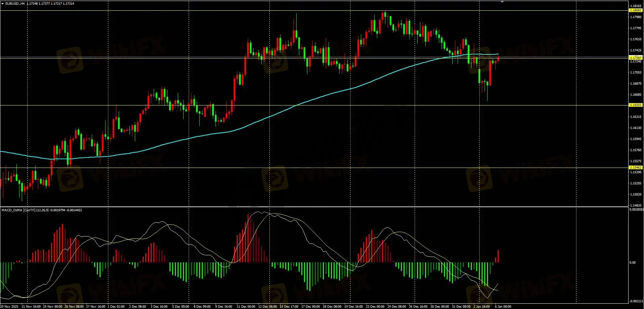Click the 17 Dec 00:00 time label
This screenshot has height=309, width=644.
point(311,307)
